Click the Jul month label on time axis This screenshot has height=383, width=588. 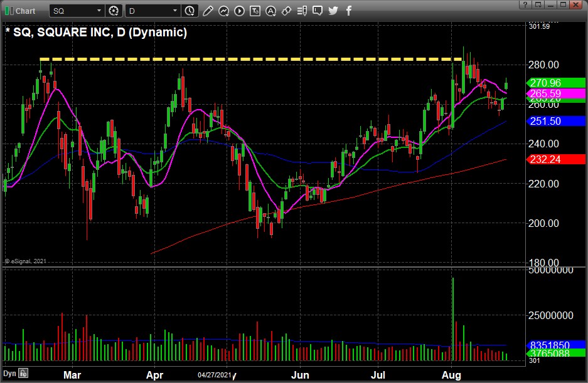[378, 375]
